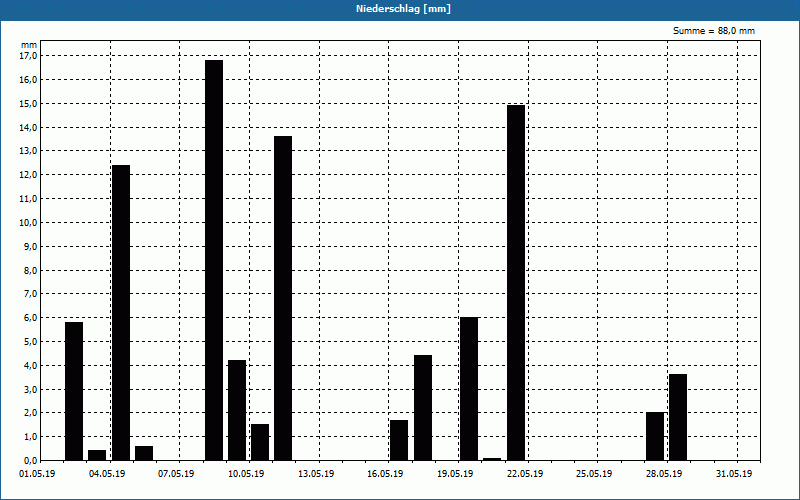Image resolution: width=800 pixels, height=500 pixels.
Task: Click the "mm" unit label above the y-axis
Action: coord(29,45)
